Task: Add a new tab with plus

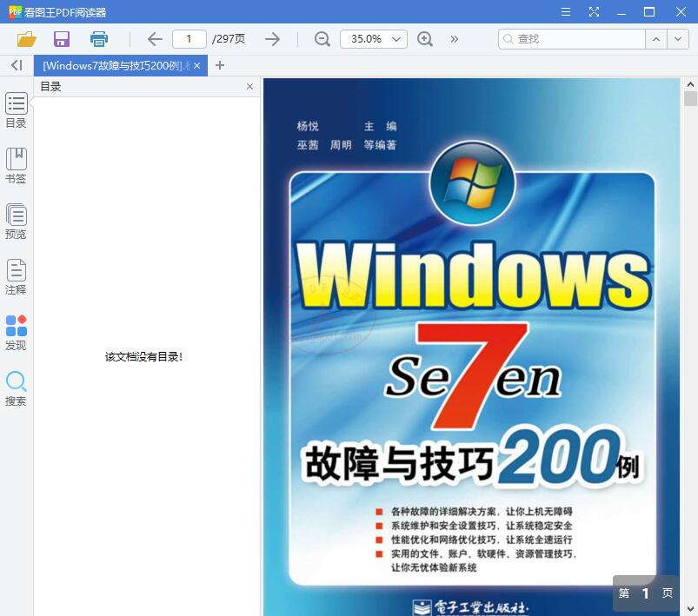Action: [x=219, y=65]
